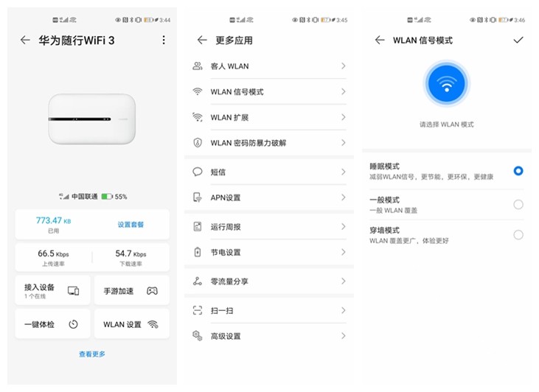View 773.47 KB used data
The width and height of the screenshot is (539, 392).
pyautogui.click(x=53, y=224)
